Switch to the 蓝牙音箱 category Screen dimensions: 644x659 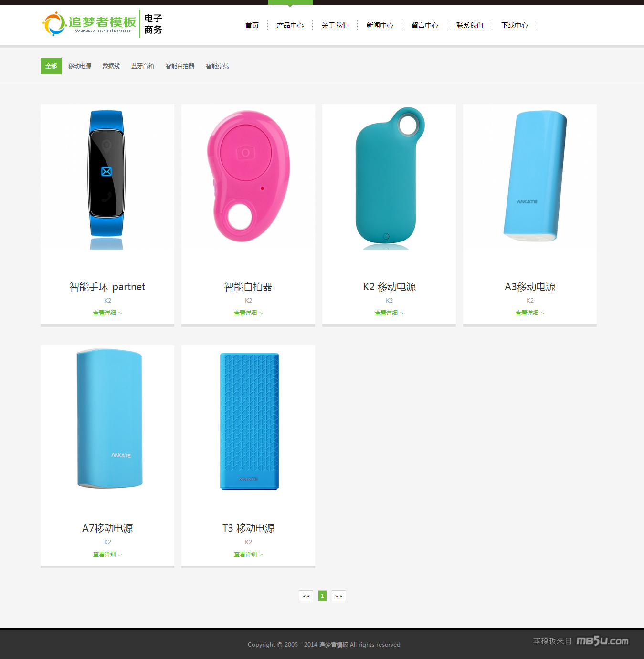pyautogui.click(x=143, y=66)
